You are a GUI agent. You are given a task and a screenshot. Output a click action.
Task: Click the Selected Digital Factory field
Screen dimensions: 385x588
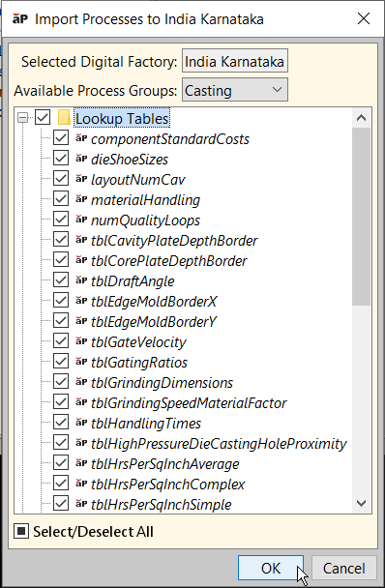click(235, 61)
